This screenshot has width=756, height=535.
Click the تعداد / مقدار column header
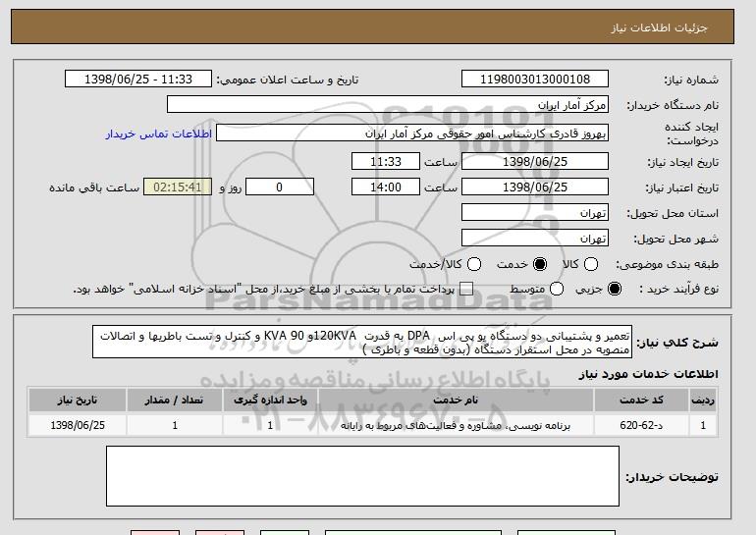point(175,401)
